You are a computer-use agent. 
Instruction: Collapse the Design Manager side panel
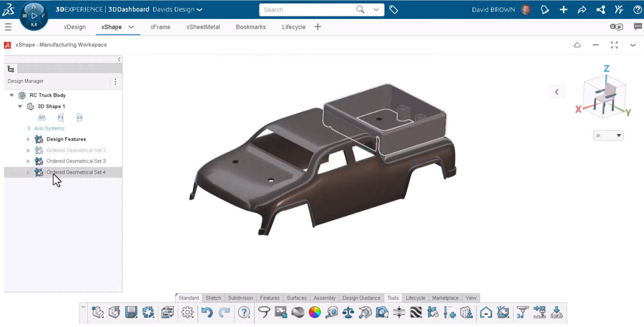pos(120,59)
